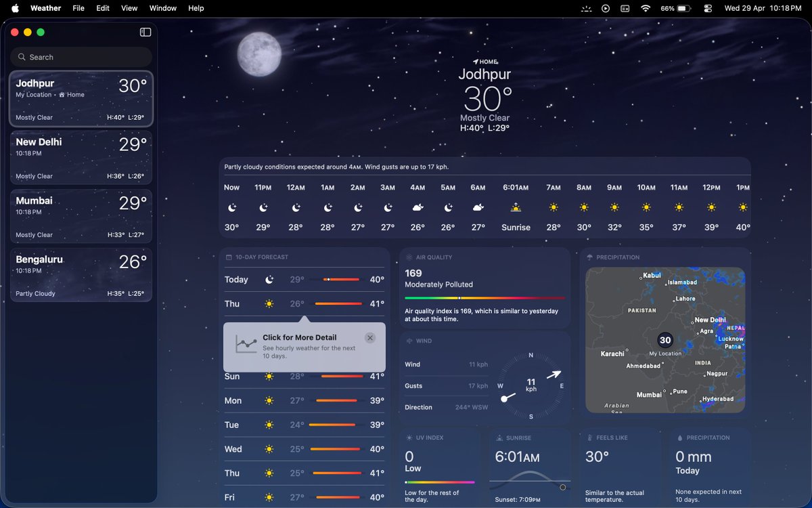Open the Tue forecast row

(x=304, y=425)
